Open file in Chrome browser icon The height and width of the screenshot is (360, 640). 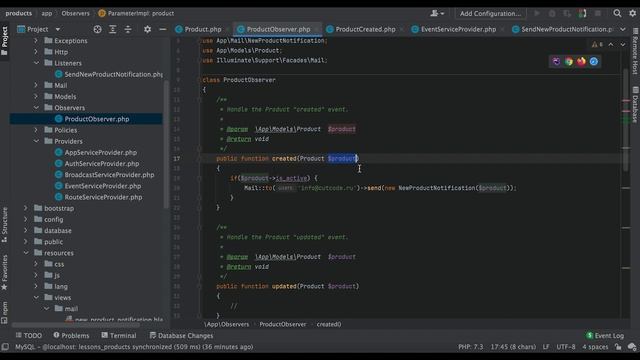(x=569, y=62)
